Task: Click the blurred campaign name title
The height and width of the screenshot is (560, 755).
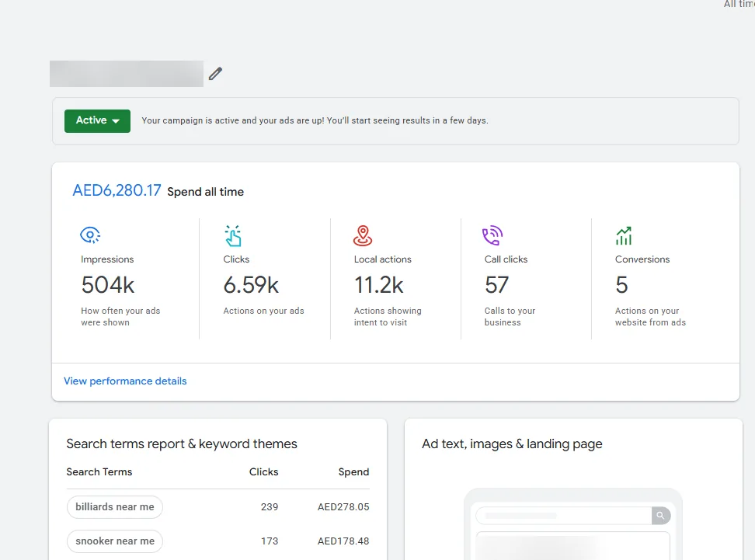Action: (126, 74)
